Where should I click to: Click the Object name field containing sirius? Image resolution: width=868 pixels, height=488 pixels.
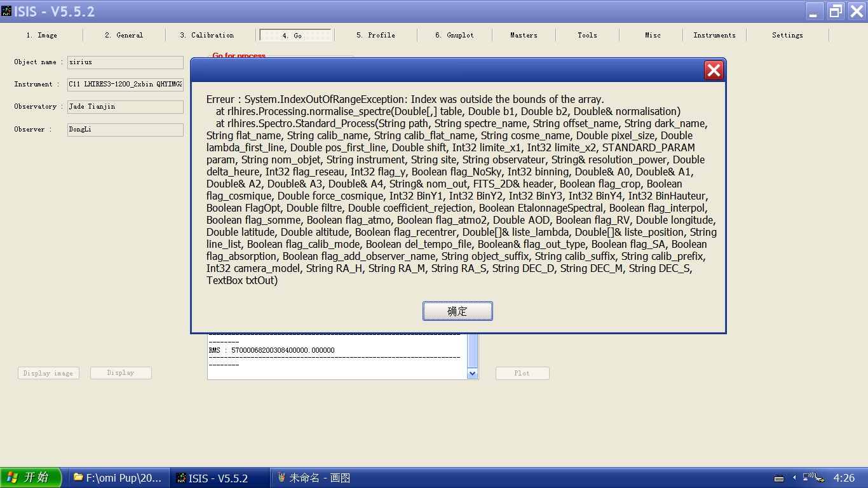pyautogui.click(x=125, y=62)
